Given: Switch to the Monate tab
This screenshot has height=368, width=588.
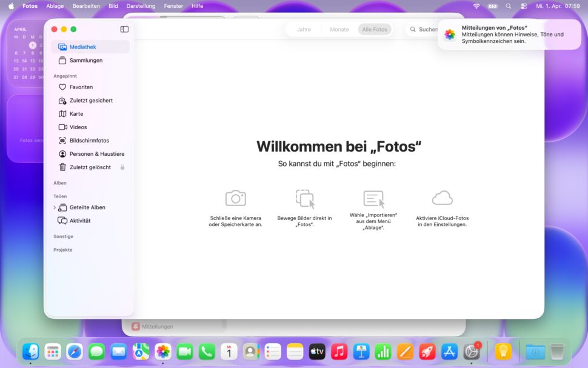Looking at the screenshot, I should pos(339,28).
